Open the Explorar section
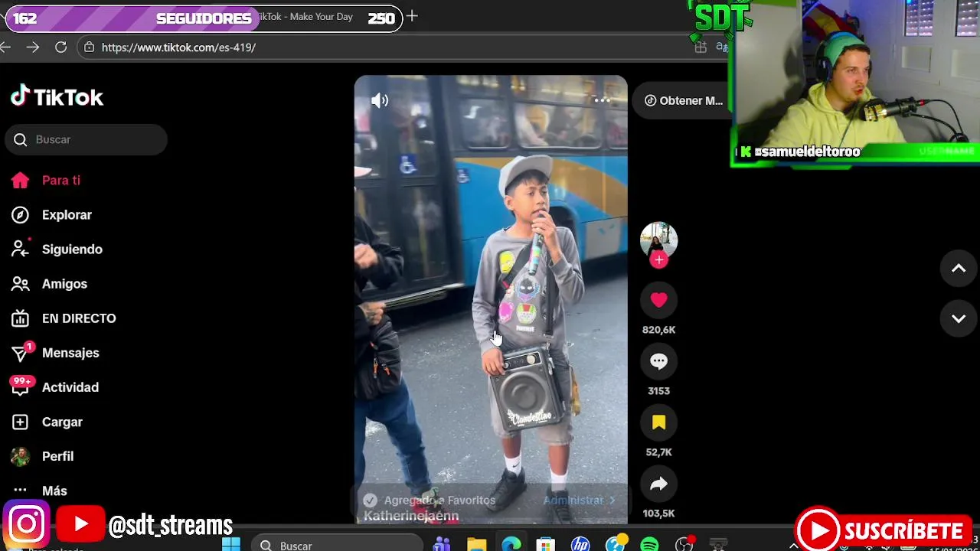 point(67,215)
